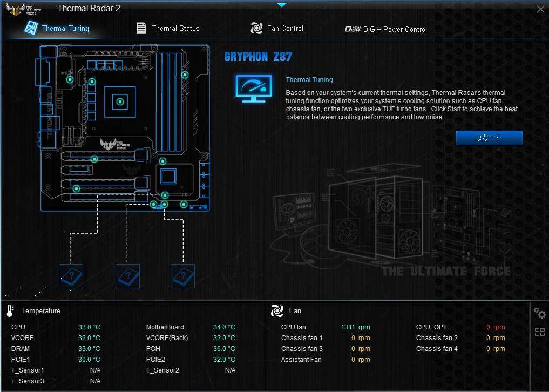
Task: Click MotherBoard temperature 34.0 °C
Action: point(224,327)
